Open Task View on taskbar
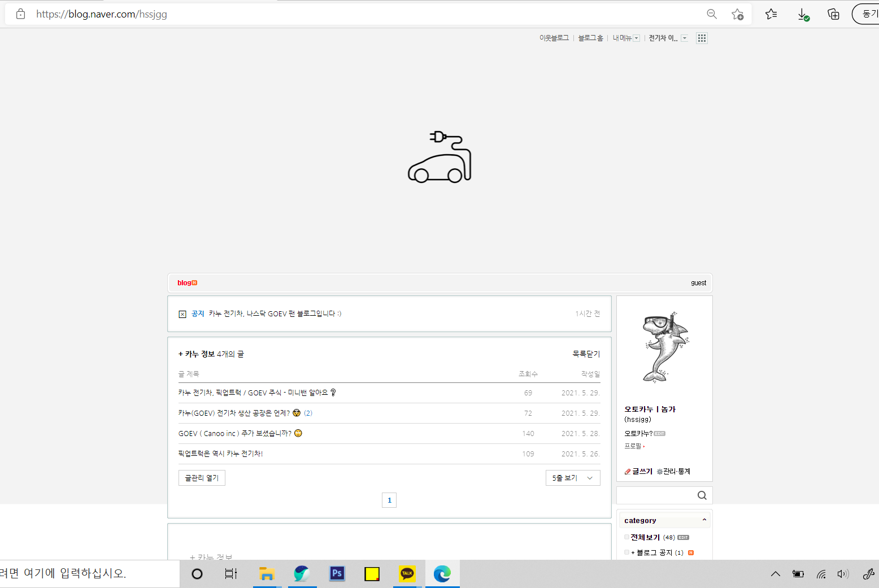879x588 pixels. click(231, 574)
